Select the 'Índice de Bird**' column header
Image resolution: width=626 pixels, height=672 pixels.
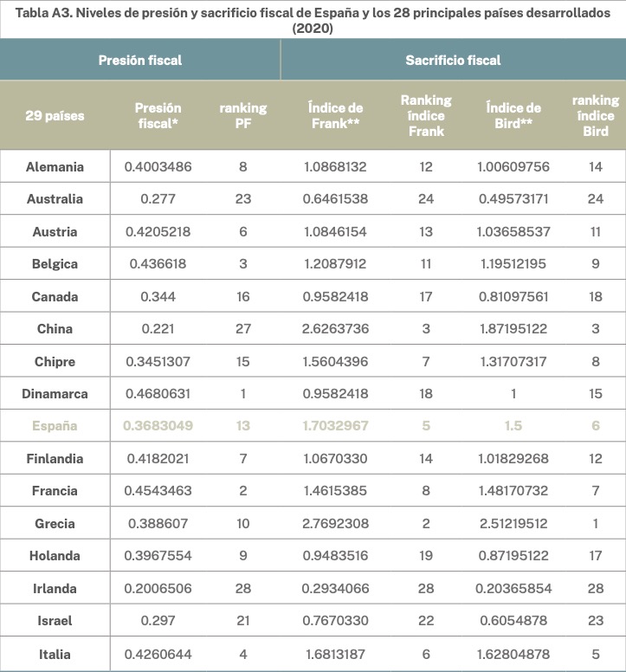click(x=513, y=115)
